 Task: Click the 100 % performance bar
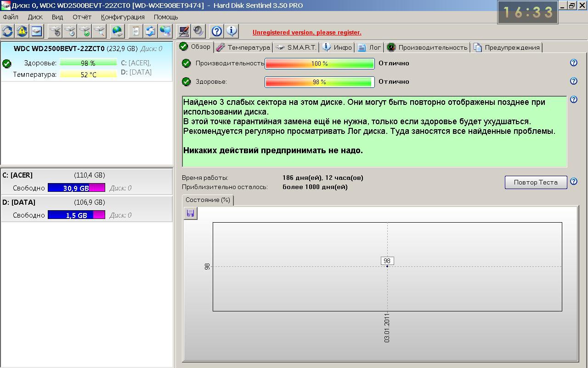click(x=320, y=63)
